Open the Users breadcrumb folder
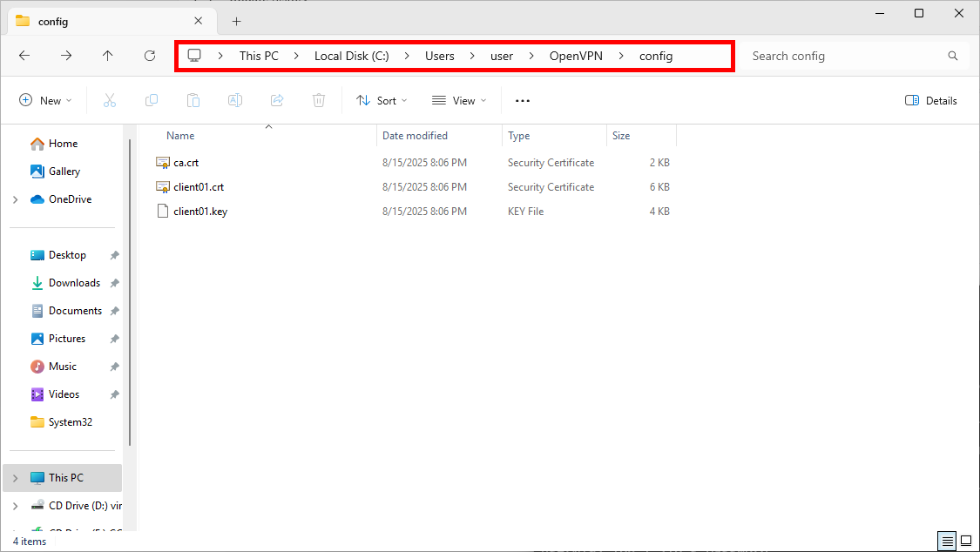Viewport: 980px width, 552px height. pos(440,55)
